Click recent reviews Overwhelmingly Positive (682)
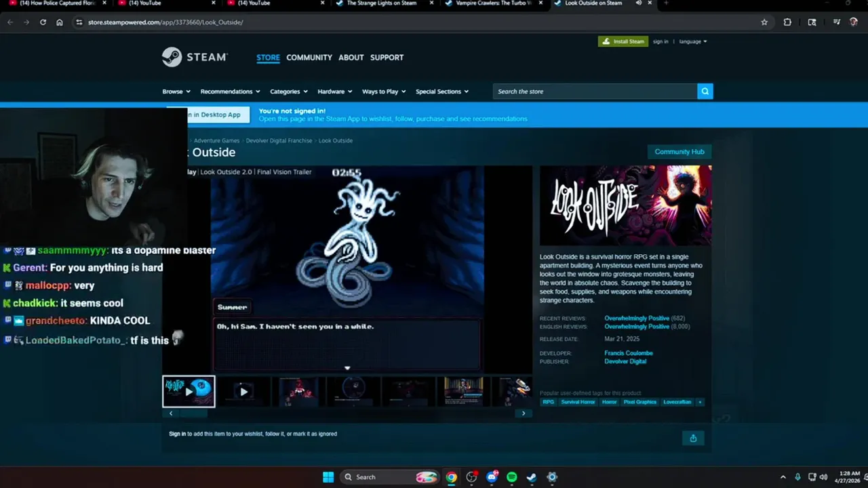This screenshot has width=868, height=488. [644, 319]
